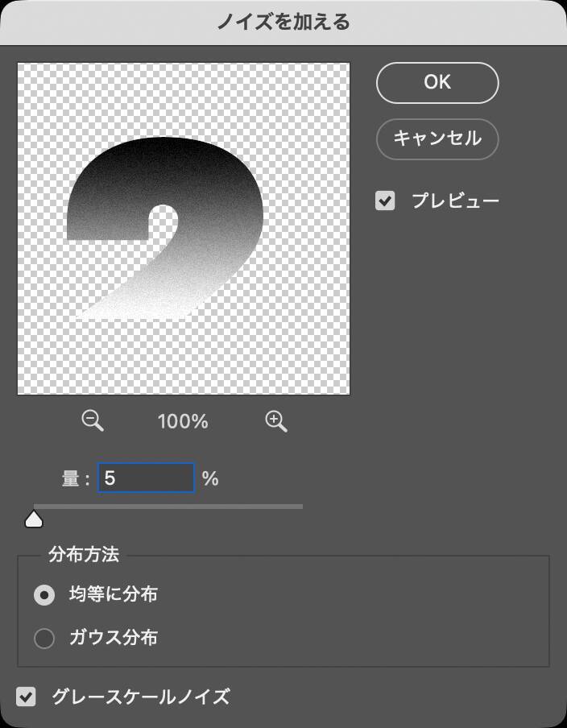This screenshot has width=567, height=728.
Task: Click the noise preview thumbnail image
Action: 184,229
